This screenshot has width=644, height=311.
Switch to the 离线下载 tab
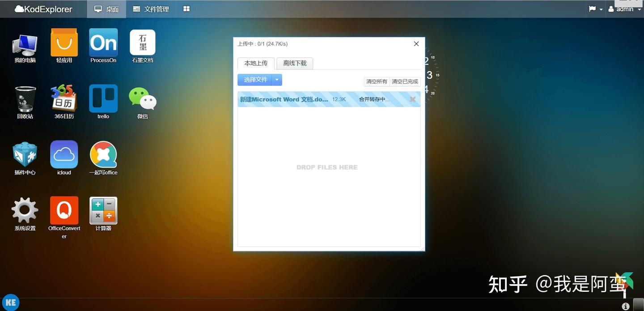294,63
